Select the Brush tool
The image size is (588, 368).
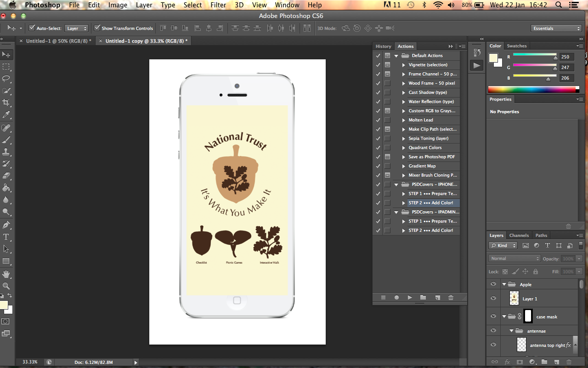click(x=6, y=140)
